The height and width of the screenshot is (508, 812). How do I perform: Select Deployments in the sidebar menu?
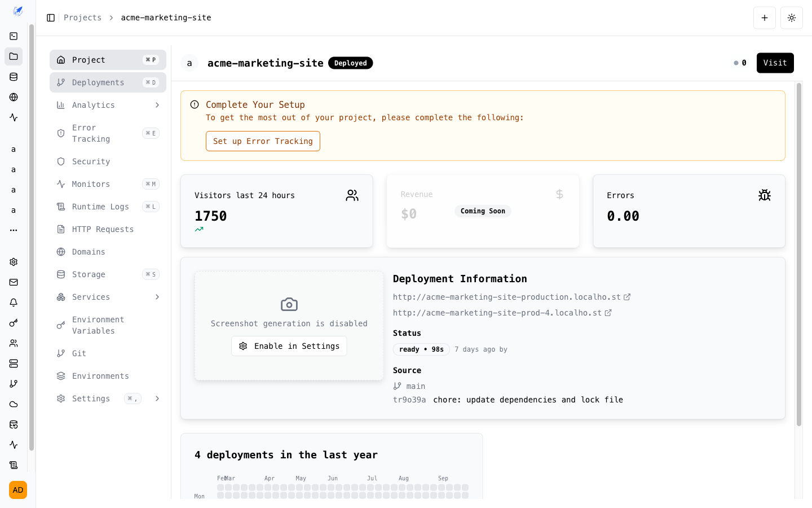[x=97, y=82]
